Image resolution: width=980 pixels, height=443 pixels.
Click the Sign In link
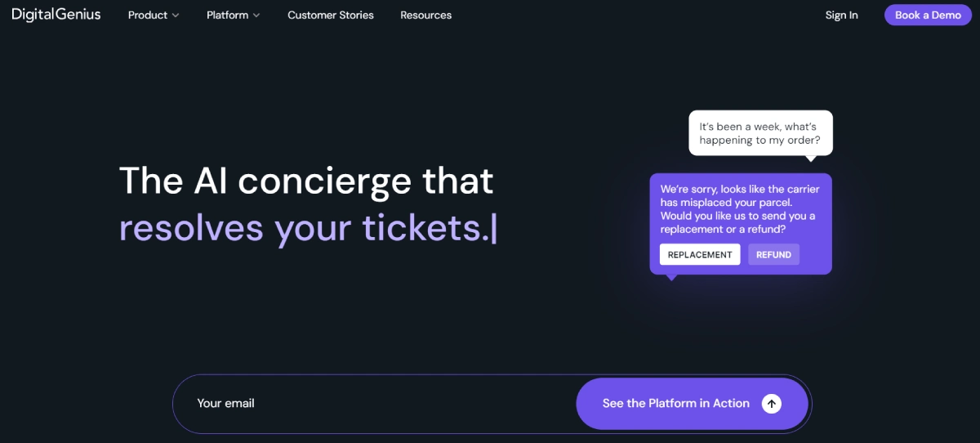(841, 16)
